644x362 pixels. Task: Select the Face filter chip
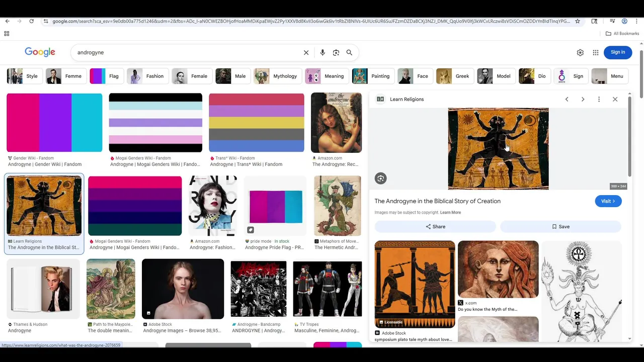click(x=415, y=76)
